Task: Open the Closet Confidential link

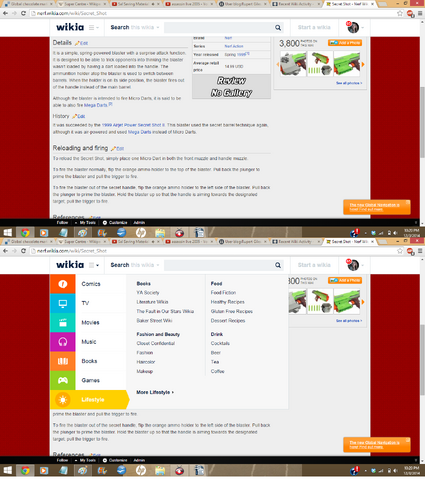Action: 156,343
